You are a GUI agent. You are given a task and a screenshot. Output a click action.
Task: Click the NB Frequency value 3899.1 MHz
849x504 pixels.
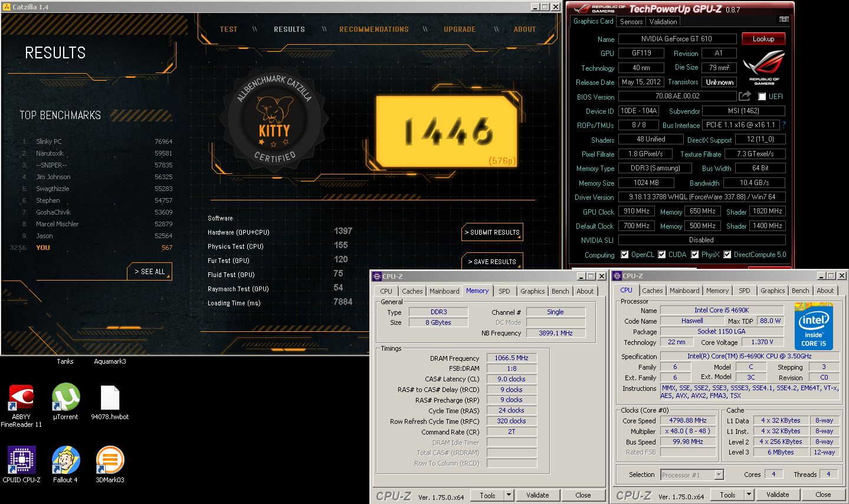555,333
